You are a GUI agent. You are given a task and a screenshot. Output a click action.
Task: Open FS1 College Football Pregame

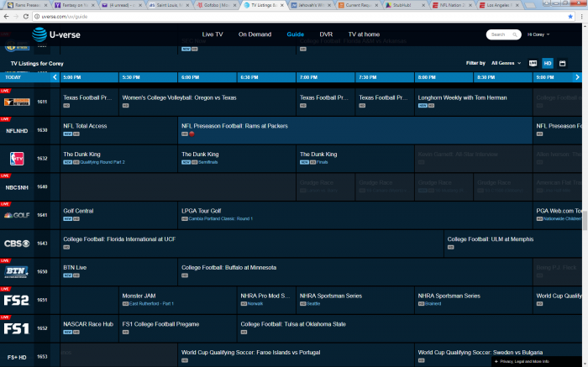coord(178,328)
